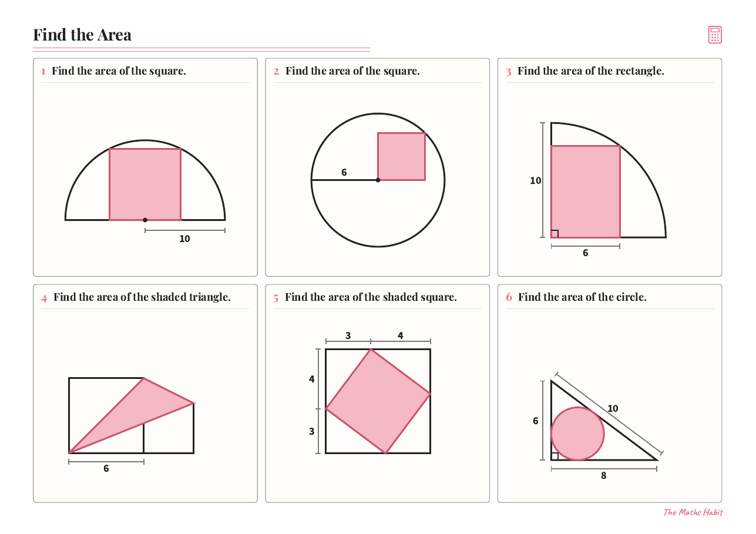Click the pink calculator icon
The image size is (756, 534).
(x=715, y=35)
